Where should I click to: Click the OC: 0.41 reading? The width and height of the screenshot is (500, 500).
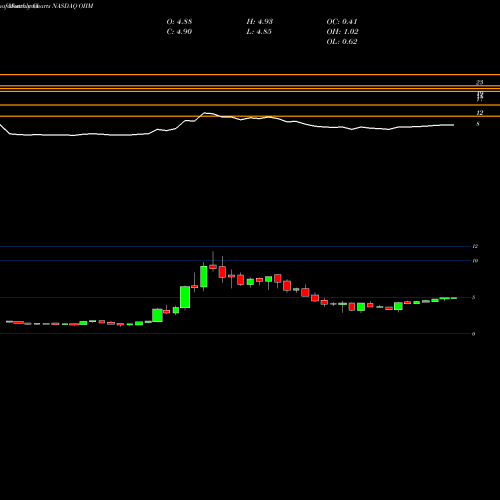click(342, 22)
